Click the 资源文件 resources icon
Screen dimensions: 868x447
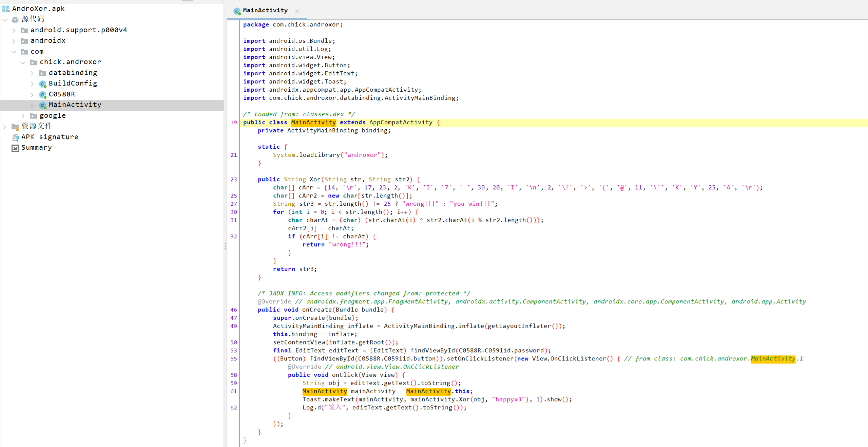coord(15,127)
